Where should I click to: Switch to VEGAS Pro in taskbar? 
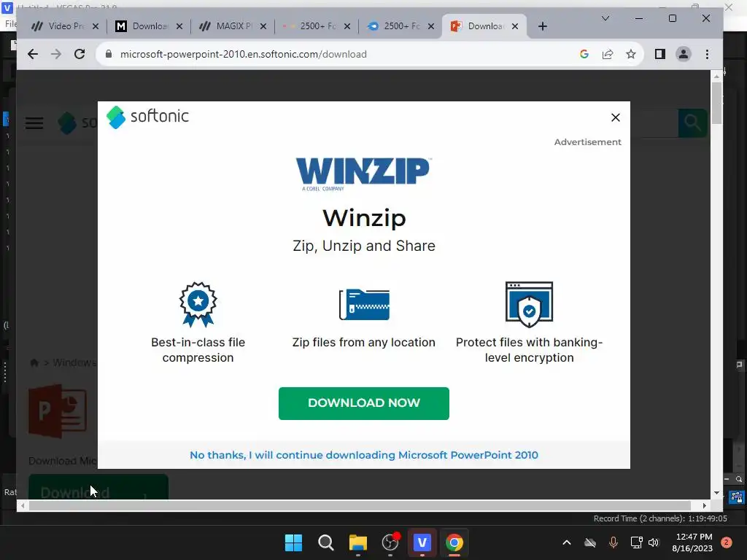(422, 542)
